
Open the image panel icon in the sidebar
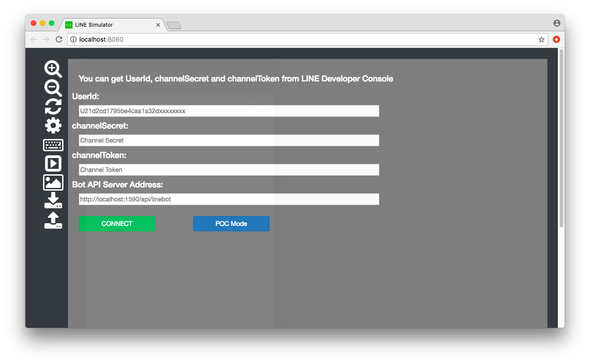point(53,182)
